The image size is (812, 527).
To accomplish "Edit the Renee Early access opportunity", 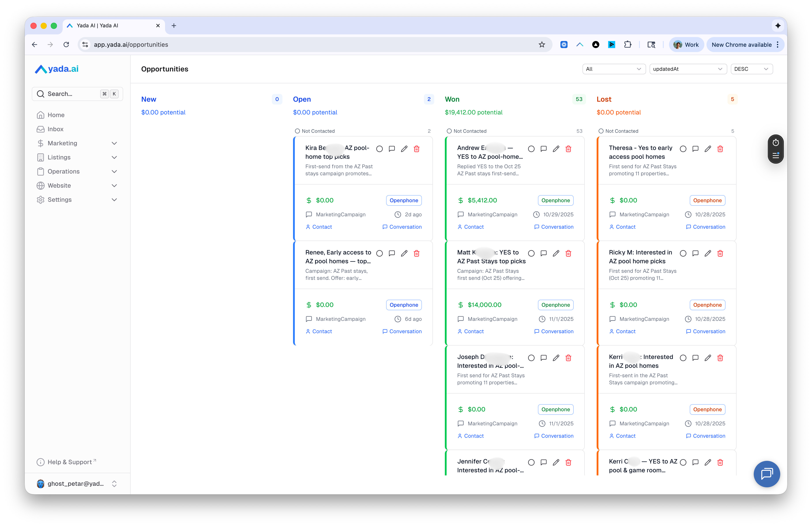I will coord(404,253).
